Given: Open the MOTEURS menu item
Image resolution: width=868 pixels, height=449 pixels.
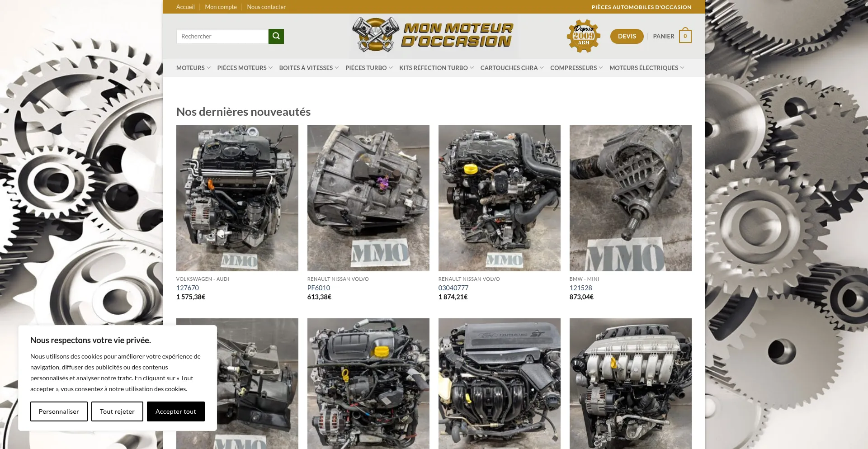Looking at the screenshot, I should [190, 68].
